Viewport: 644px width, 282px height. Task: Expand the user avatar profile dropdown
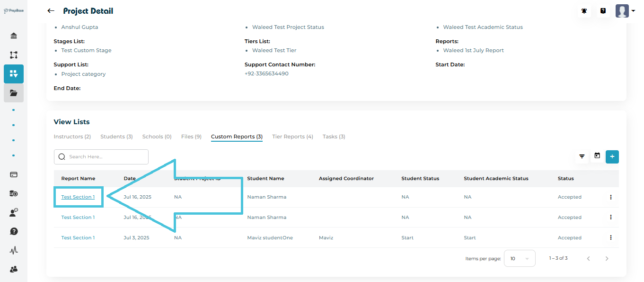click(x=625, y=11)
